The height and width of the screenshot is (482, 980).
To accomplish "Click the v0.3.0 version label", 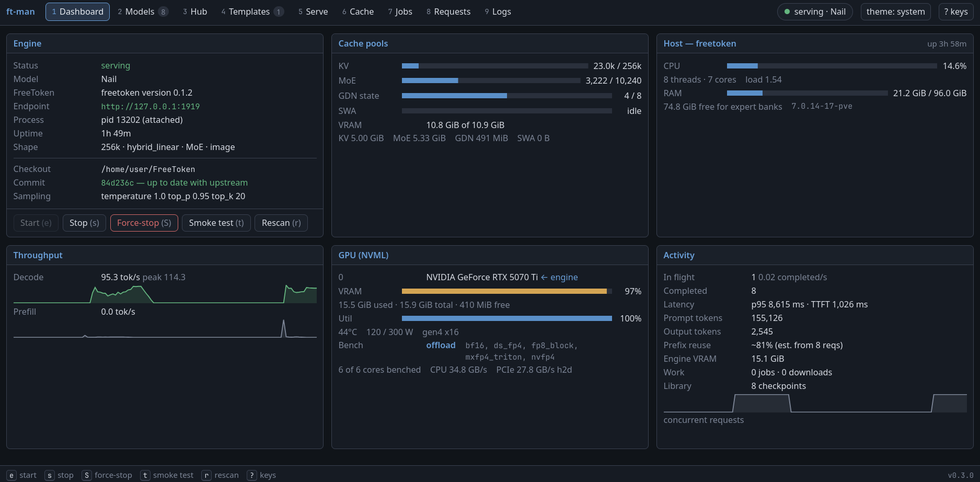I will [961, 475].
